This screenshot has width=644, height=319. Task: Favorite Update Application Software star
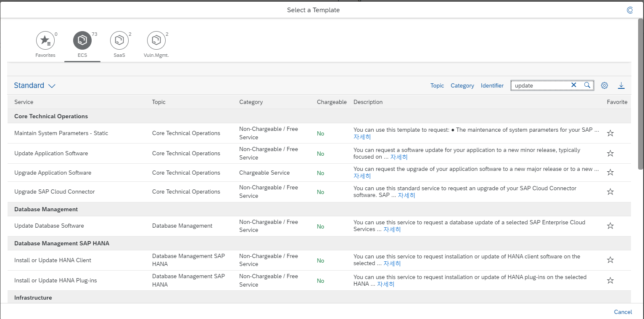coord(610,153)
